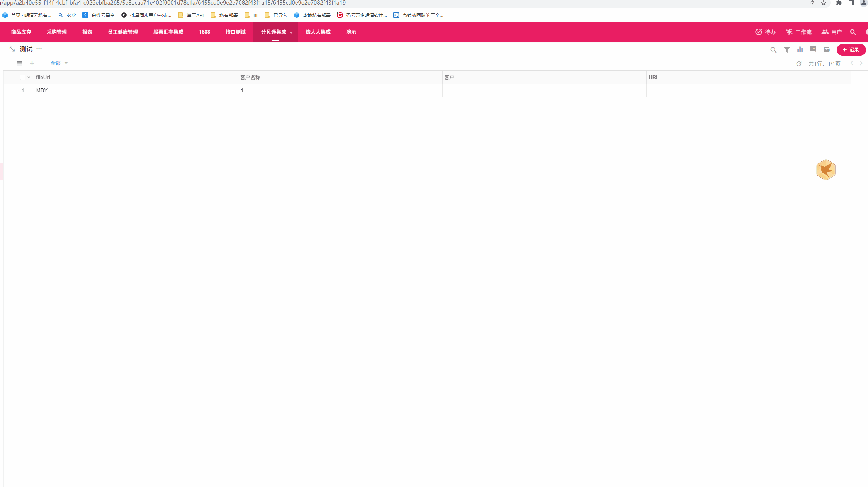
Task: Toggle the select-all checkbox in the header
Action: click(23, 77)
